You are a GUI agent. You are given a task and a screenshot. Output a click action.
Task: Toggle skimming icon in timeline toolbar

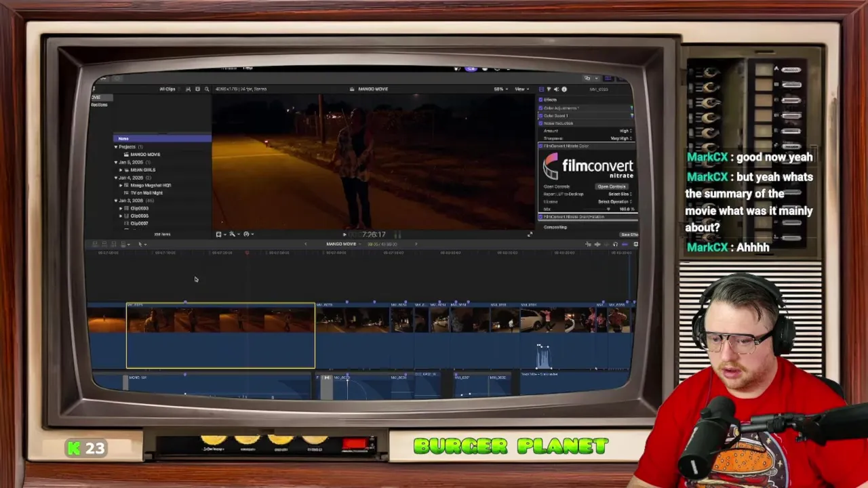coord(588,244)
